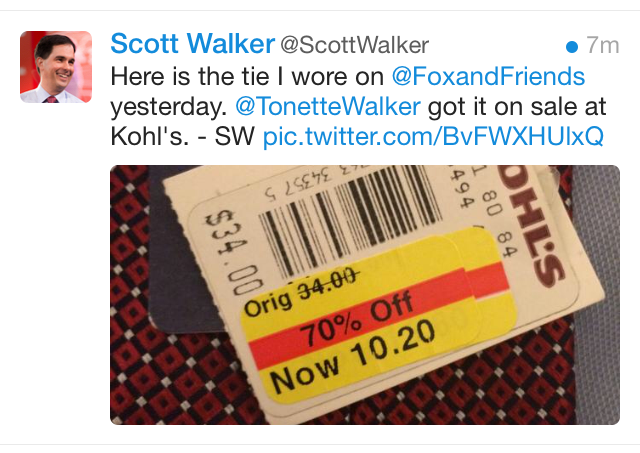Expand the embedded Kohl's price tag photo
This screenshot has width=640, height=453.
click(x=365, y=295)
